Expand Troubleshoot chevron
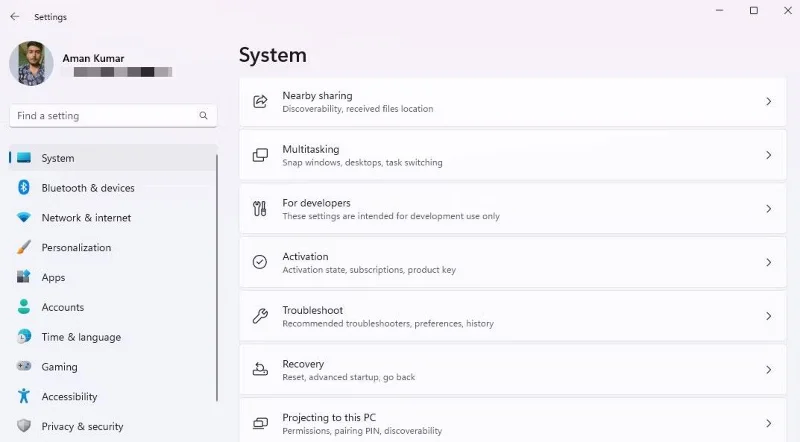This screenshot has width=800, height=442. pyautogui.click(x=768, y=316)
